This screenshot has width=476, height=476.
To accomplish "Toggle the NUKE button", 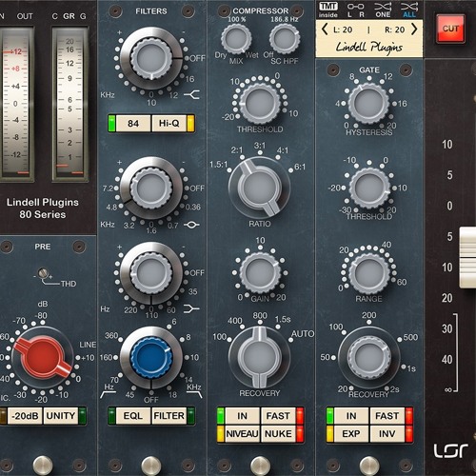I will pyautogui.click(x=278, y=434).
